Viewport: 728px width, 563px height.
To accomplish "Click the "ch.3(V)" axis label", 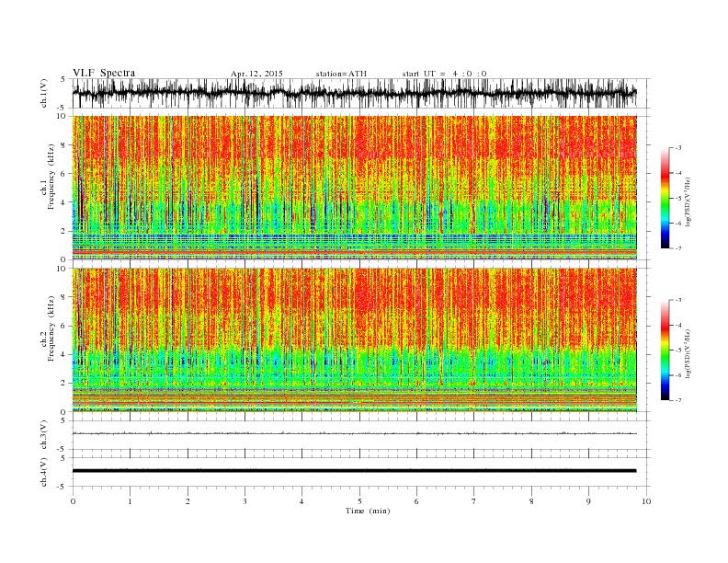I will tap(44, 435).
